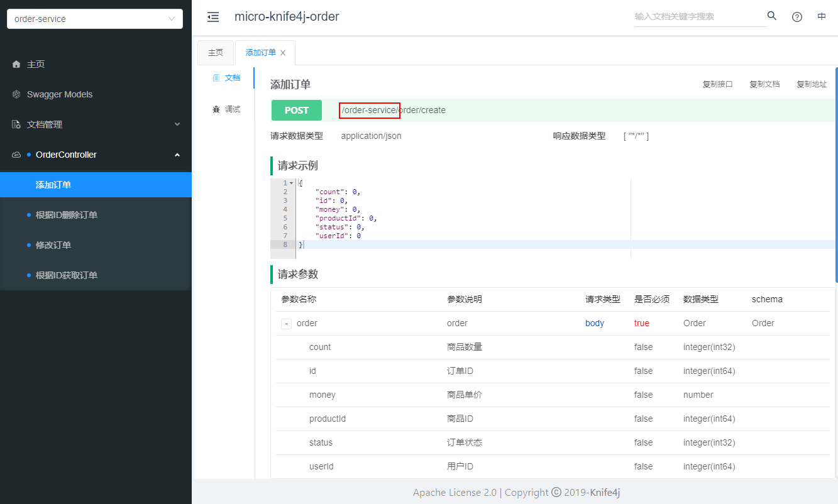Click the 参数名称 column header
838x504 pixels.
tap(299, 299)
